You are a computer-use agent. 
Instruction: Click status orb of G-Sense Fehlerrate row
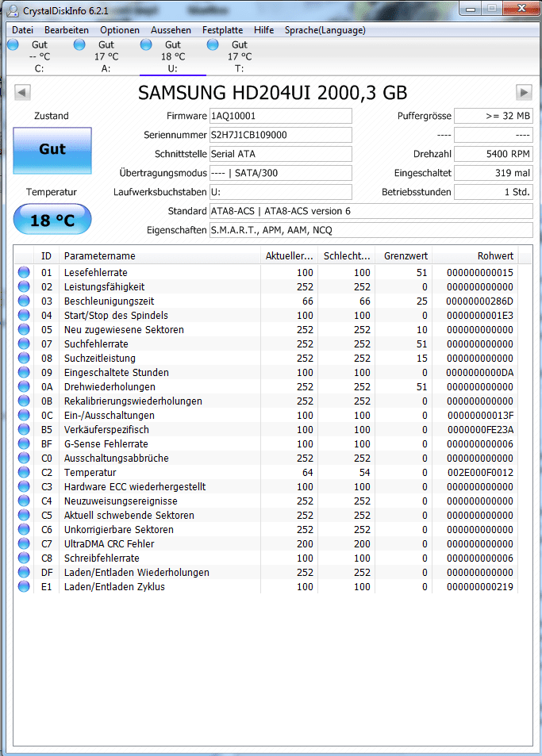click(x=24, y=443)
